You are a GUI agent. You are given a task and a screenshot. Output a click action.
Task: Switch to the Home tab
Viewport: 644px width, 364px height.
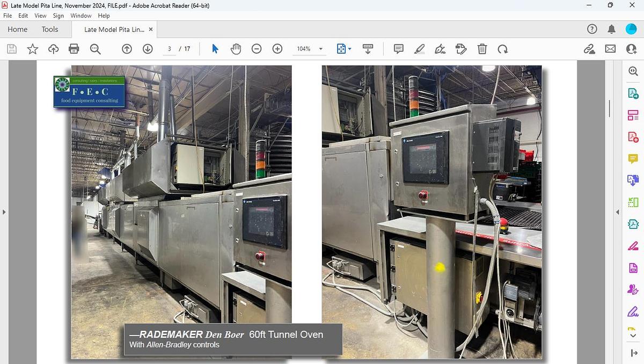(17, 29)
